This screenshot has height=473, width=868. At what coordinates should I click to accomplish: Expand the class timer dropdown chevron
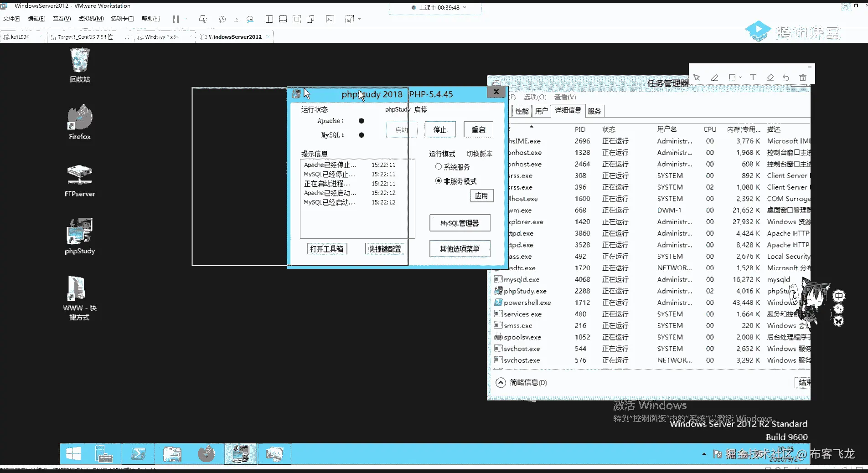click(x=465, y=7)
